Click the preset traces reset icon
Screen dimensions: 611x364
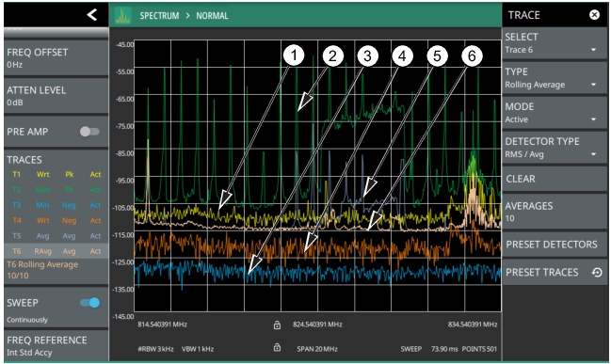pos(597,273)
